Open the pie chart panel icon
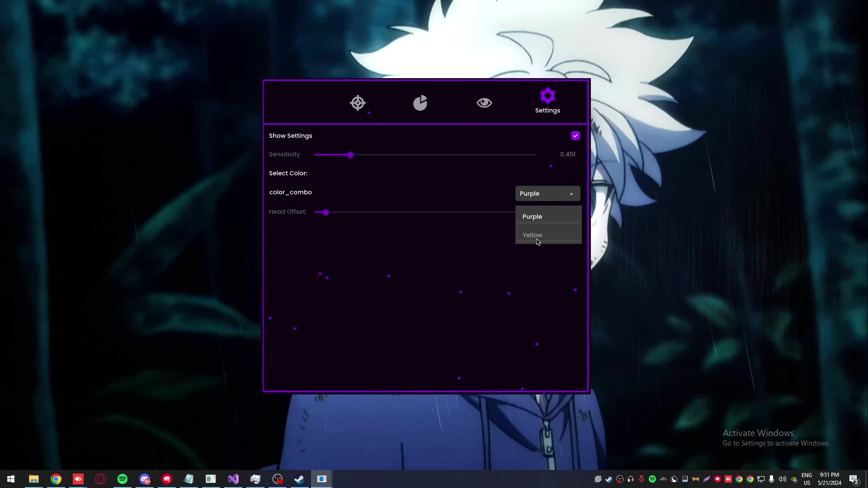Screen dimensions: 868x488 420,103
